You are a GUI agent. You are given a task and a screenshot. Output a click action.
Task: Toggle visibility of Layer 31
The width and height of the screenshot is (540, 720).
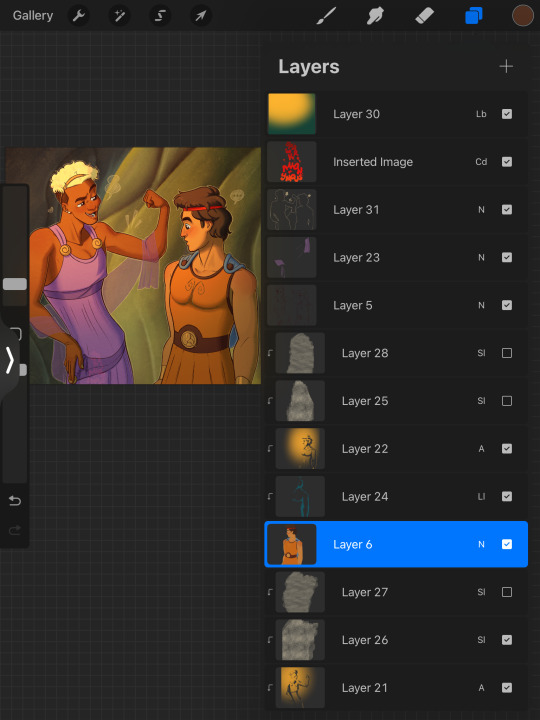click(506, 209)
